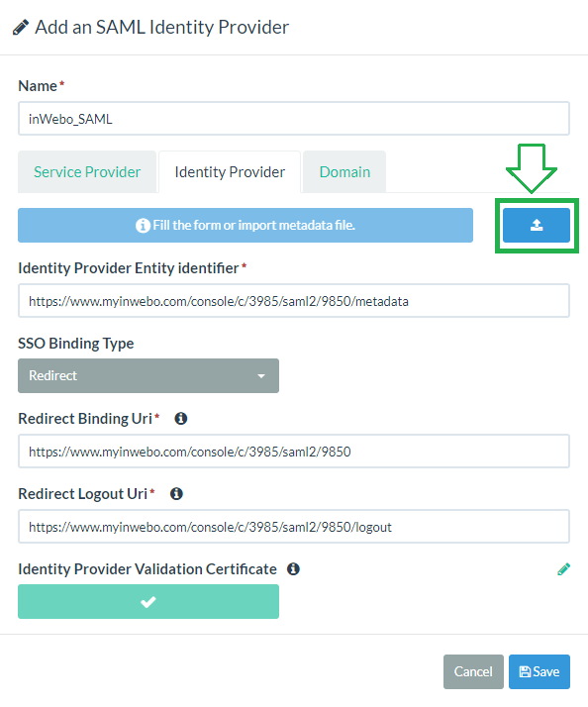This screenshot has height=707, width=588.
Task: Click the floppy disk icon on Save
Action: point(525,671)
